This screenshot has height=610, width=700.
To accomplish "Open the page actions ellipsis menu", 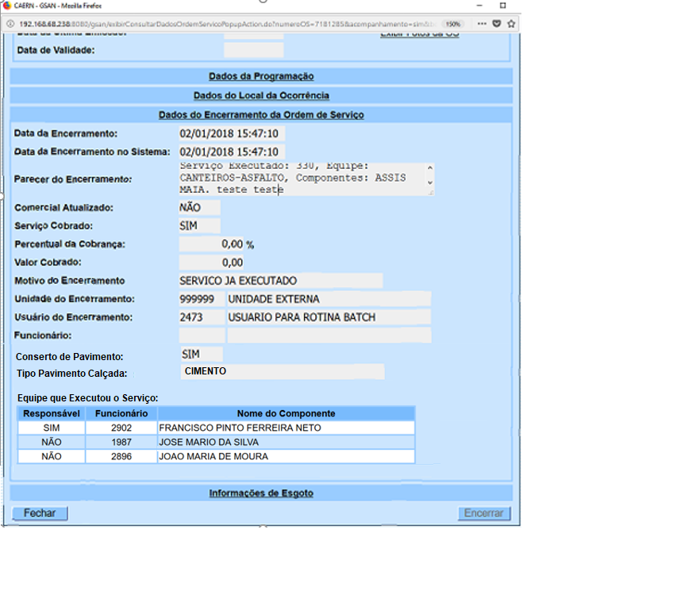I will 482,24.
